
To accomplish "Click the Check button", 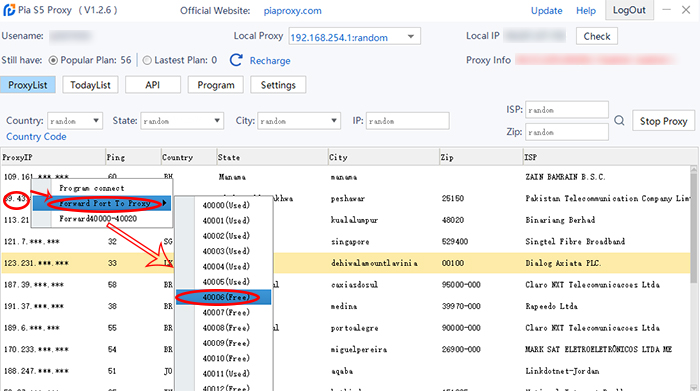I will 597,36.
